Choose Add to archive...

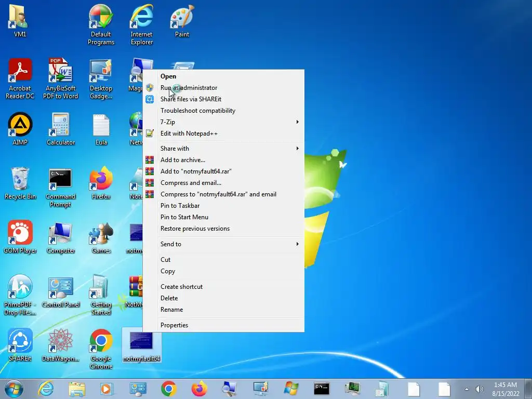(223, 160)
